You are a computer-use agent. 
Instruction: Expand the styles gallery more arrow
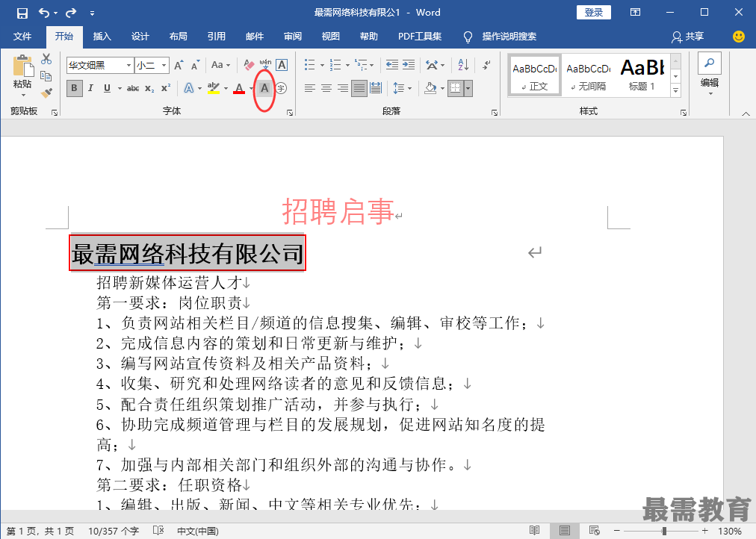(x=675, y=90)
